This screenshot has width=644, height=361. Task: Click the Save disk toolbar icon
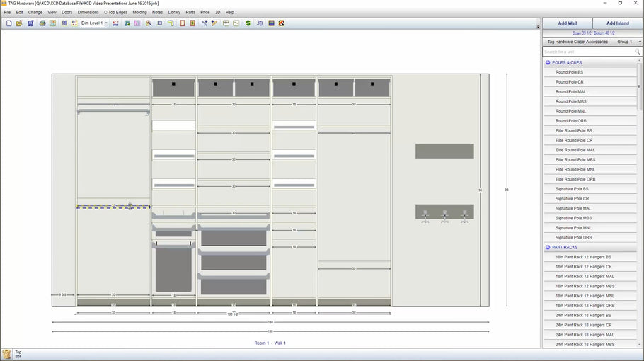[x=30, y=23]
